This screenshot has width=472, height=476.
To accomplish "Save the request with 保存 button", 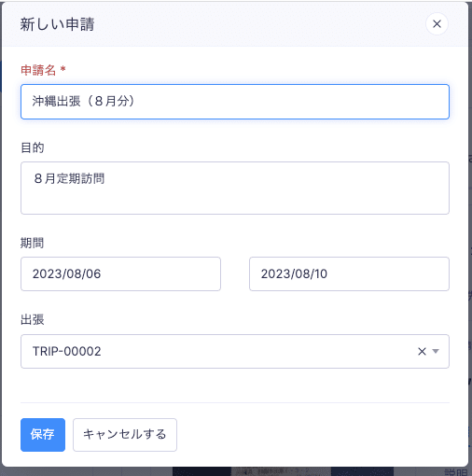I will [43, 435].
